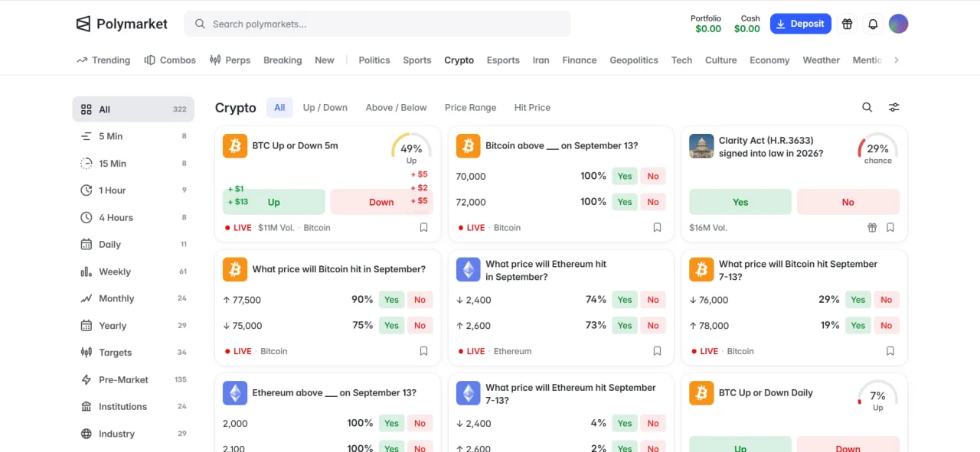Click the Bitcoin icon on BTC Up or Down 5m

235,145
